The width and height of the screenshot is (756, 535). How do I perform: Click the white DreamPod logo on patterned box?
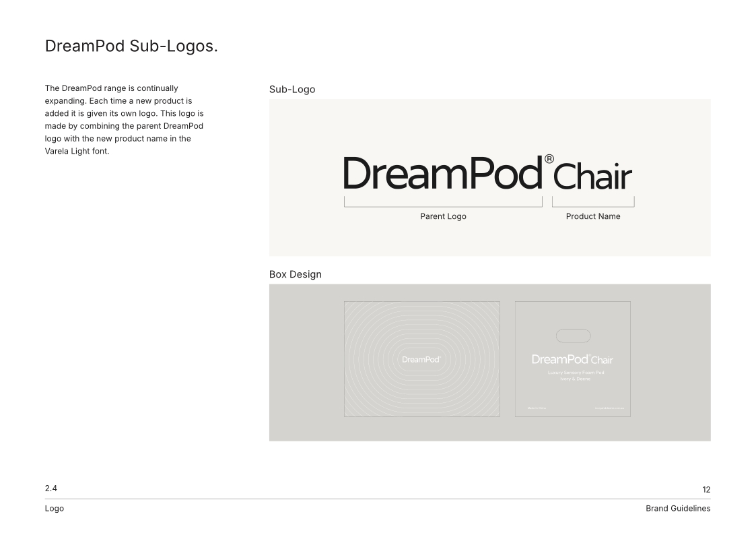coord(421,359)
